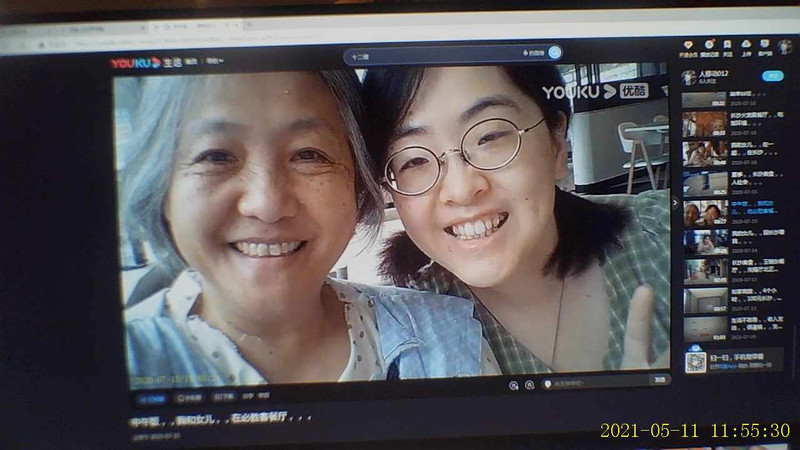This screenshot has width=800, height=450.
Task: Follow the uploader with the blue button
Action: [772, 76]
